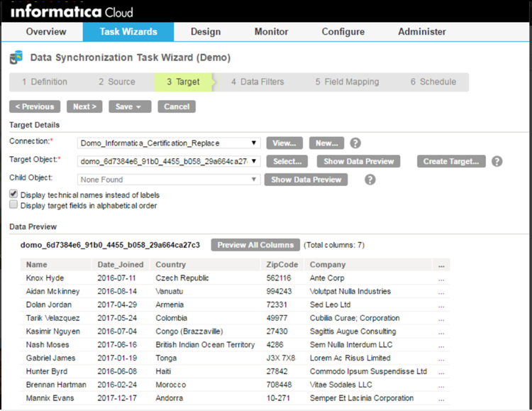
Task: Click View connection button
Action: pyautogui.click(x=284, y=143)
